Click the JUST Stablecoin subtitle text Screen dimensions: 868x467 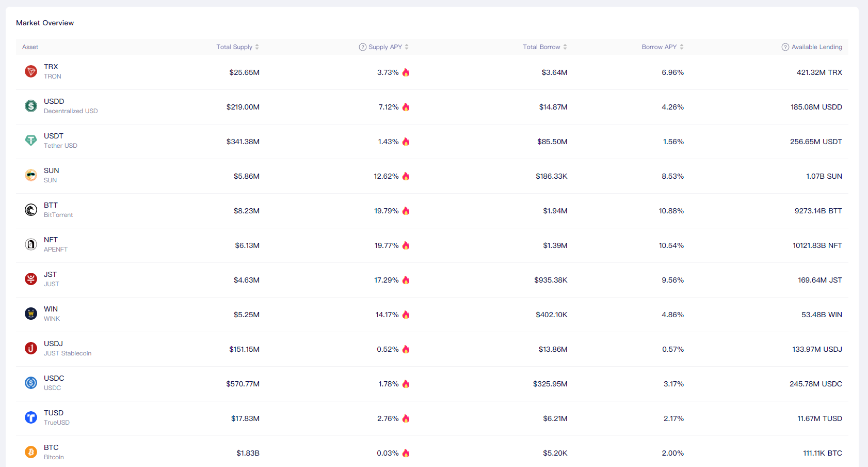68,353
